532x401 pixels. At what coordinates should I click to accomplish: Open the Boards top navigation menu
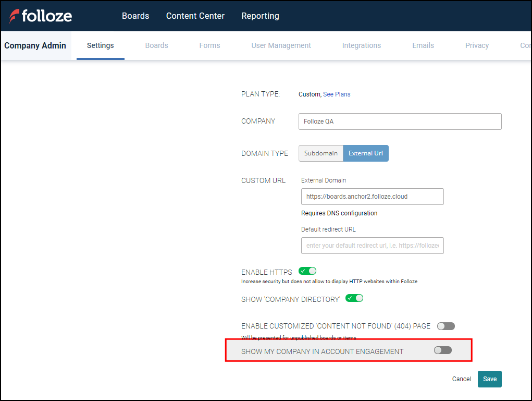(x=135, y=16)
